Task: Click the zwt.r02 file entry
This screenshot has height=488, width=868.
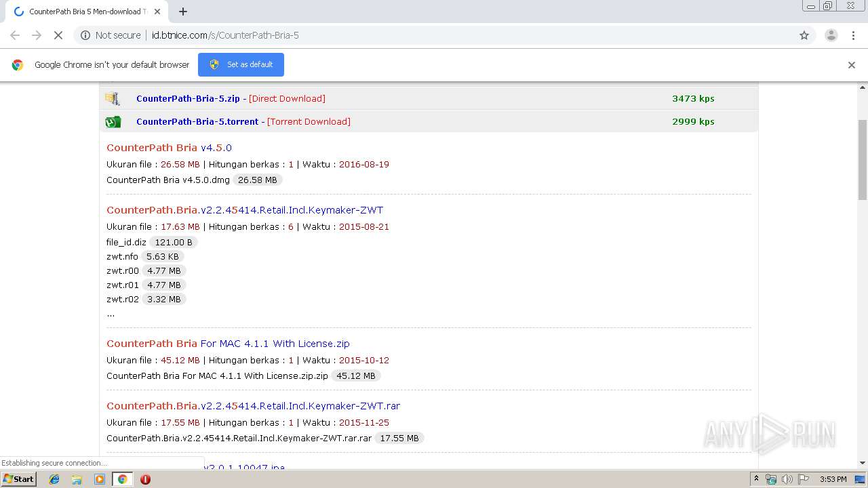Action: coord(123,300)
